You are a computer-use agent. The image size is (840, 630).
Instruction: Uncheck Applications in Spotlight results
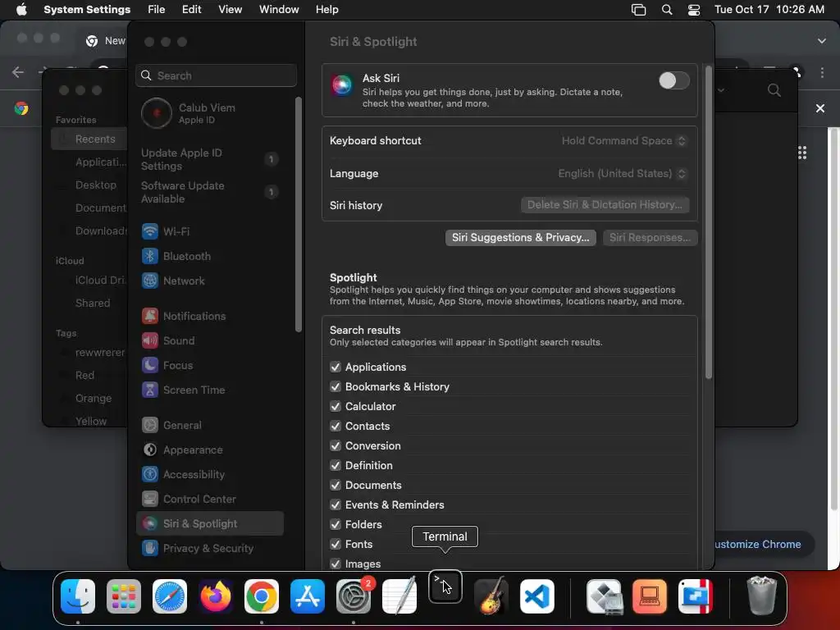(336, 367)
